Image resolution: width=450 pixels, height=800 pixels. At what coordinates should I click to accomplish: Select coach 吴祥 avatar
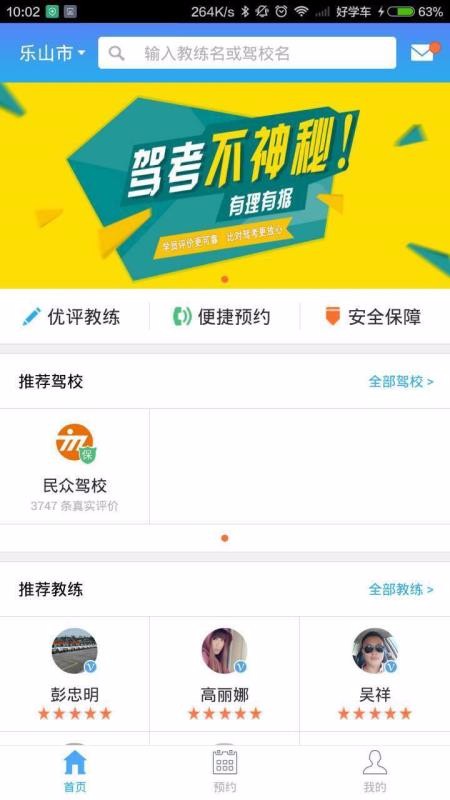(x=374, y=651)
